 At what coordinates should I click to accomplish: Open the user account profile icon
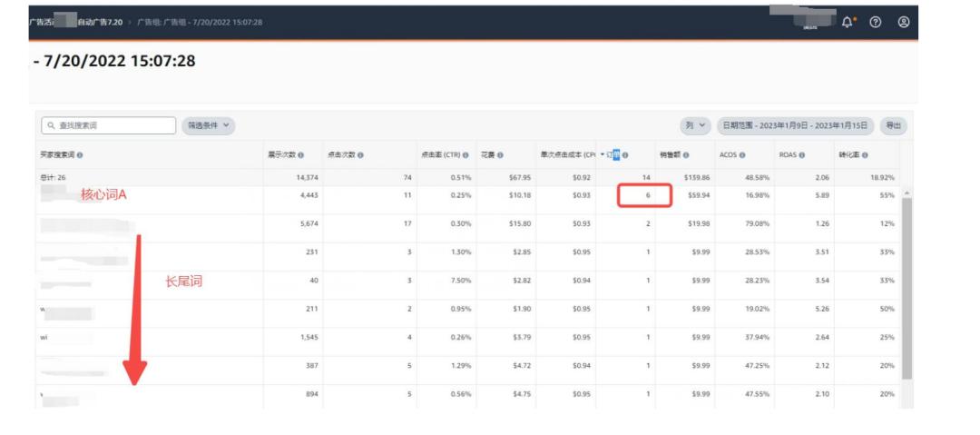(904, 22)
